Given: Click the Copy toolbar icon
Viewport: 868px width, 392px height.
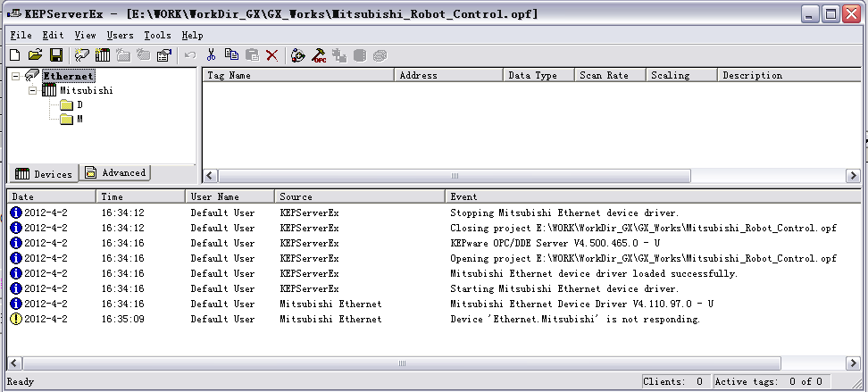Looking at the screenshot, I should tap(232, 55).
